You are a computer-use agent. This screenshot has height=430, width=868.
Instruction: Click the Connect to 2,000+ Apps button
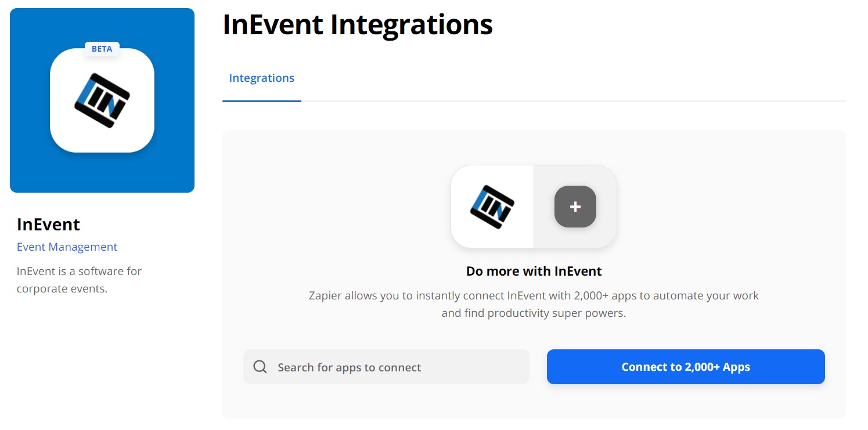686,367
